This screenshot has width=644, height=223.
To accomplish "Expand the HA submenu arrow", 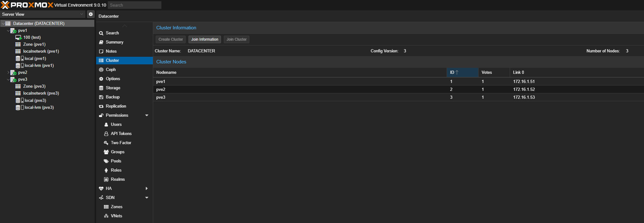I will 147,189.
